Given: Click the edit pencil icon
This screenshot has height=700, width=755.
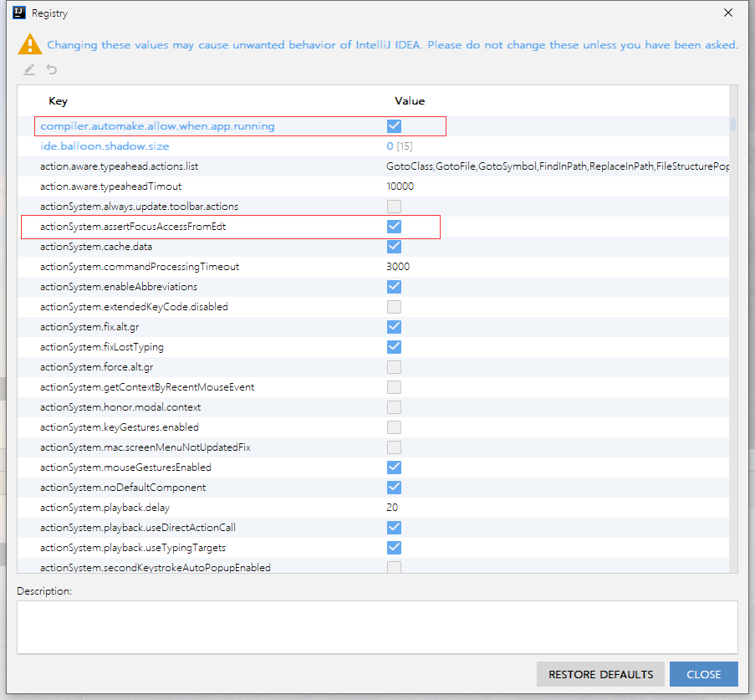Looking at the screenshot, I should tap(29, 69).
